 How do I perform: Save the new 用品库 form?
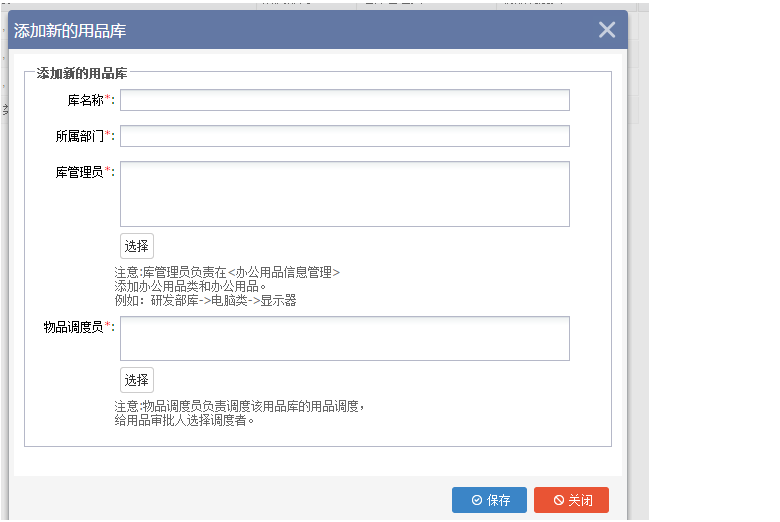489,500
